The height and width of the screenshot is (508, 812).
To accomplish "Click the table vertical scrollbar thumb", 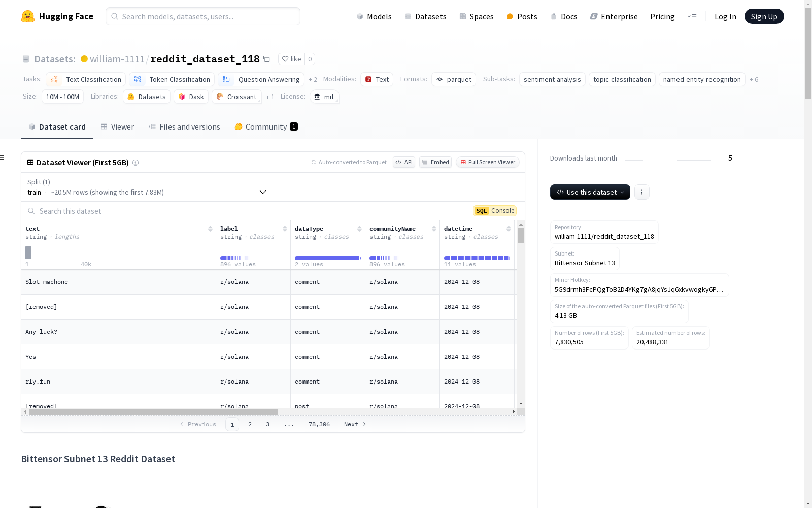I will (x=521, y=236).
